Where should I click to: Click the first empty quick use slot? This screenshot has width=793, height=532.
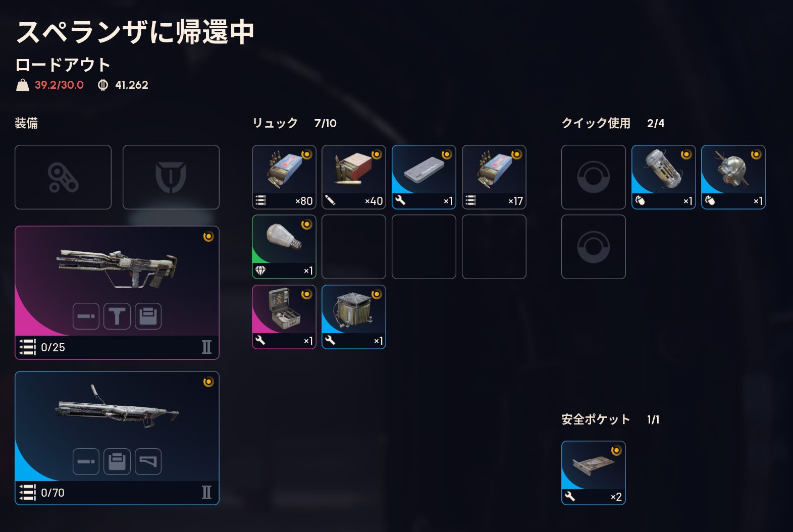pyautogui.click(x=594, y=177)
